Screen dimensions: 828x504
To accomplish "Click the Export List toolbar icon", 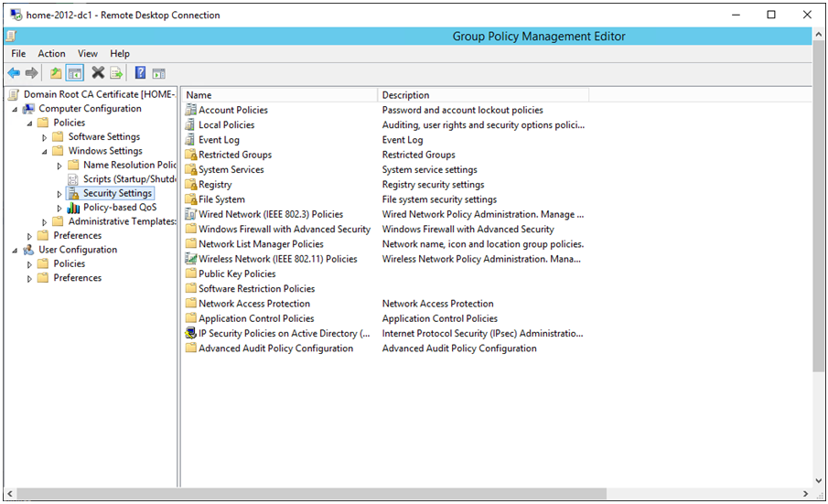I will pyautogui.click(x=116, y=73).
